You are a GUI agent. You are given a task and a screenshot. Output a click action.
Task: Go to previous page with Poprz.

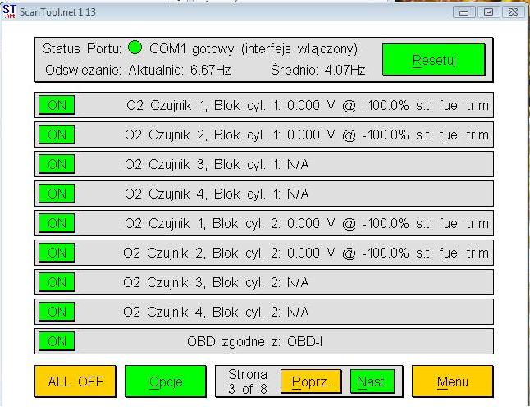[x=310, y=381]
